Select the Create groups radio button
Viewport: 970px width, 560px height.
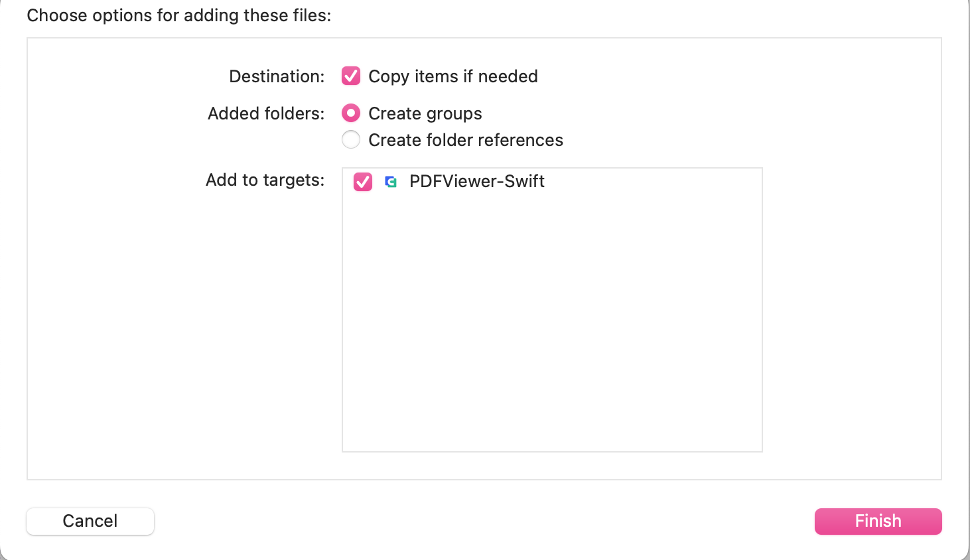pyautogui.click(x=351, y=113)
